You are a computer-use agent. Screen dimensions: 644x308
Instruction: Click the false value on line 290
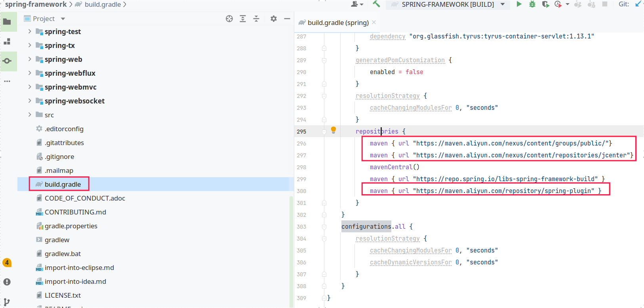(414, 72)
